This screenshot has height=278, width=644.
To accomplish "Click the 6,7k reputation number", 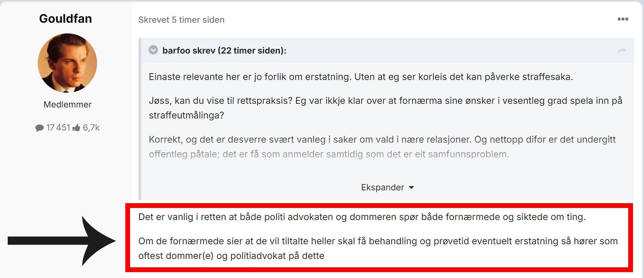I will 91,128.
